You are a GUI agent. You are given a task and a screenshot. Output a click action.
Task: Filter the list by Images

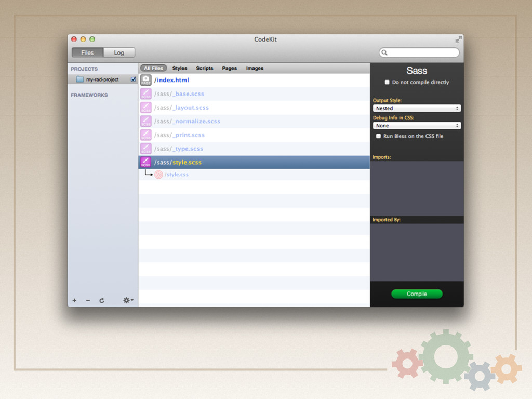click(x=255, y=68)
